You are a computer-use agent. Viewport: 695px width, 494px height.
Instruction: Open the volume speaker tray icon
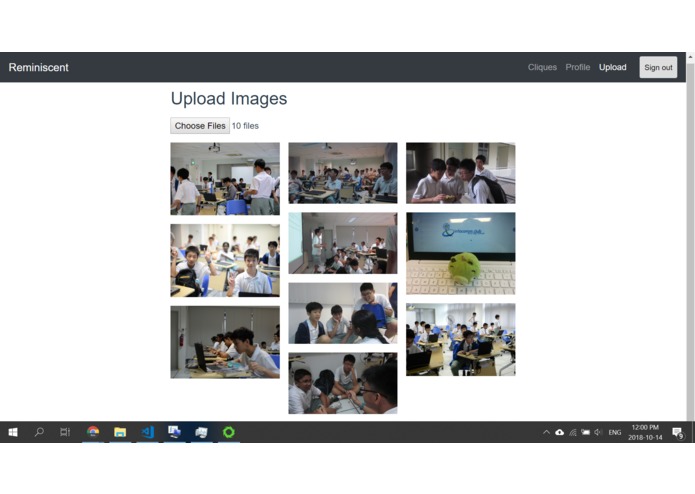tap(598, 432)
